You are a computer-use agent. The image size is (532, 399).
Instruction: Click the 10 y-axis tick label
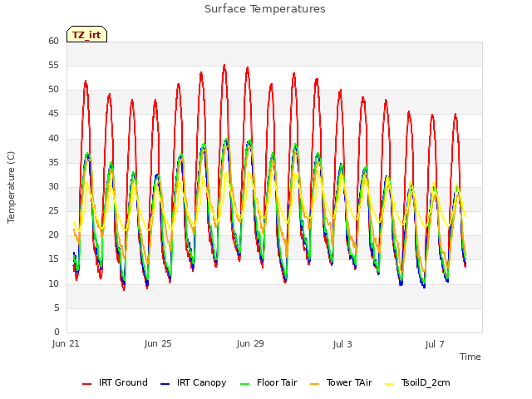pyautogui.click(x=53, y=284)
